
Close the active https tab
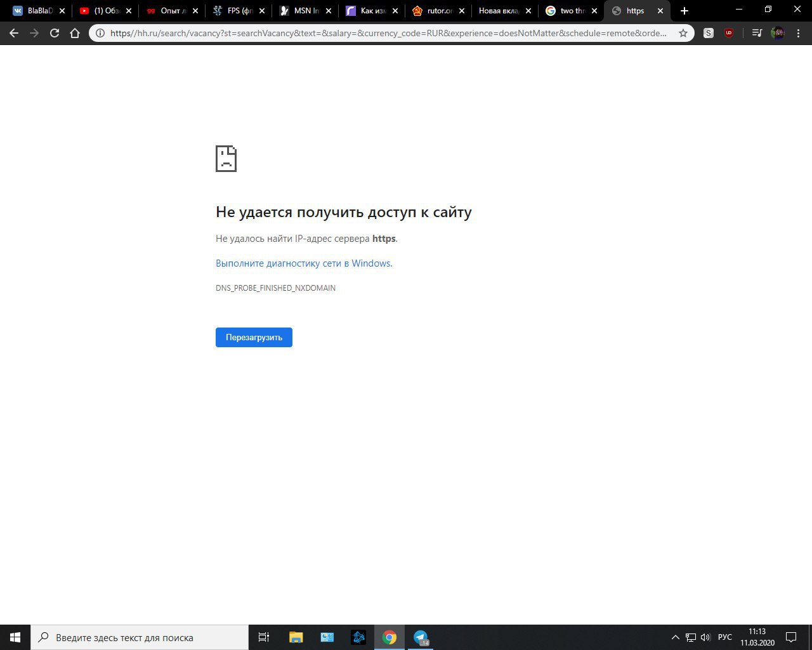click(x=660, y=11)
